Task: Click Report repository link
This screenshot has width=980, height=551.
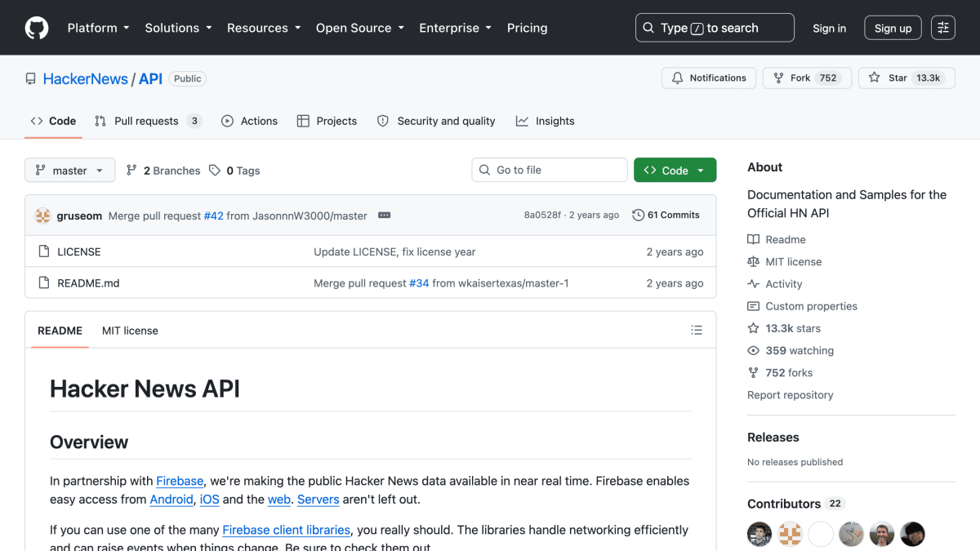Action: click(x=791, y=395)
